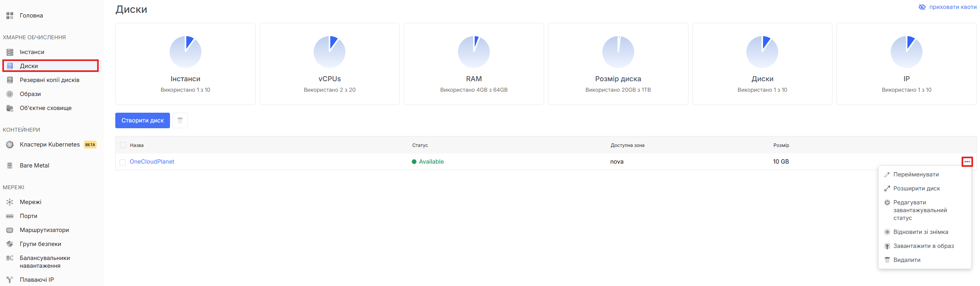
Task: Click the Instances server icon in sidebar
Action: [x=10, y=52]
